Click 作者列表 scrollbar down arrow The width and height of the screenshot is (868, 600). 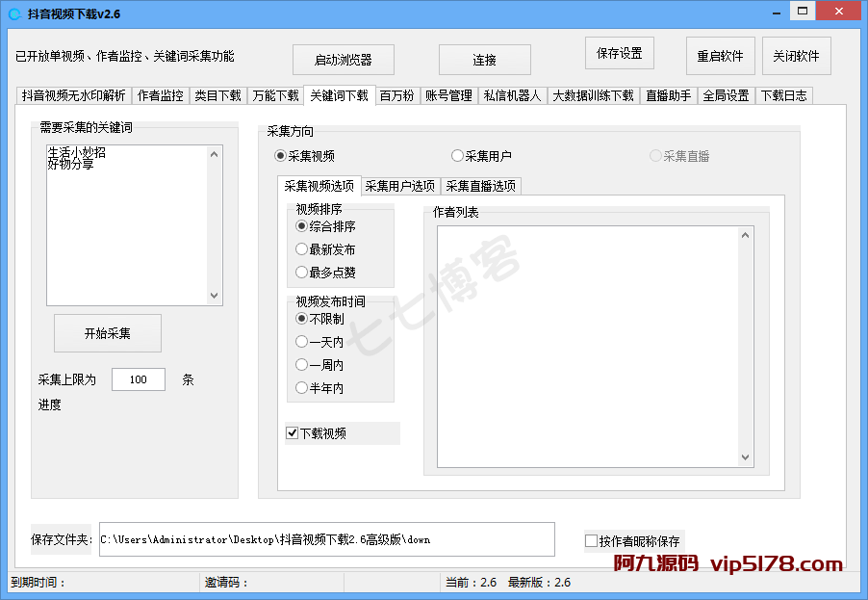(745, 457)
